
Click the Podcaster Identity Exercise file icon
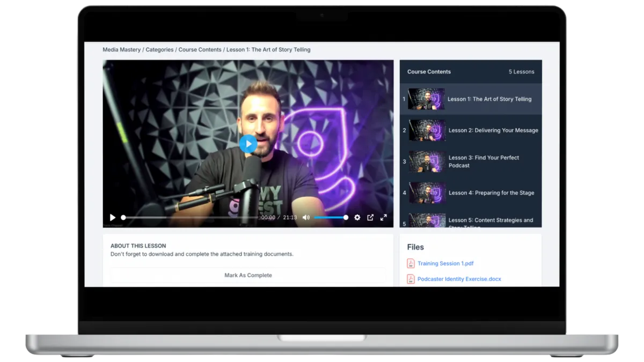(411, 279)
